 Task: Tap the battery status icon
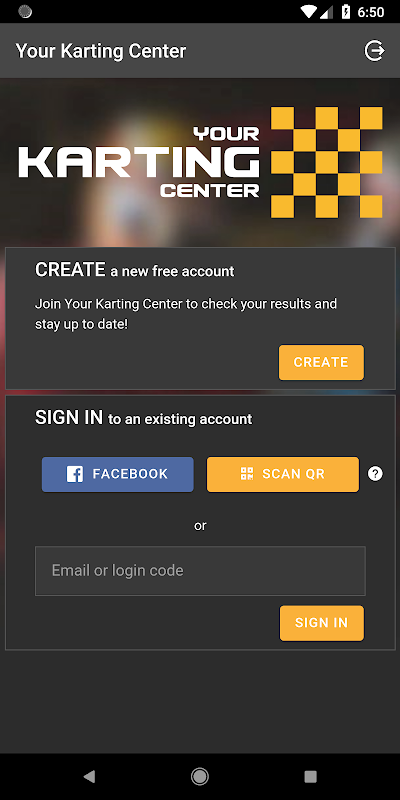[346, 11]
